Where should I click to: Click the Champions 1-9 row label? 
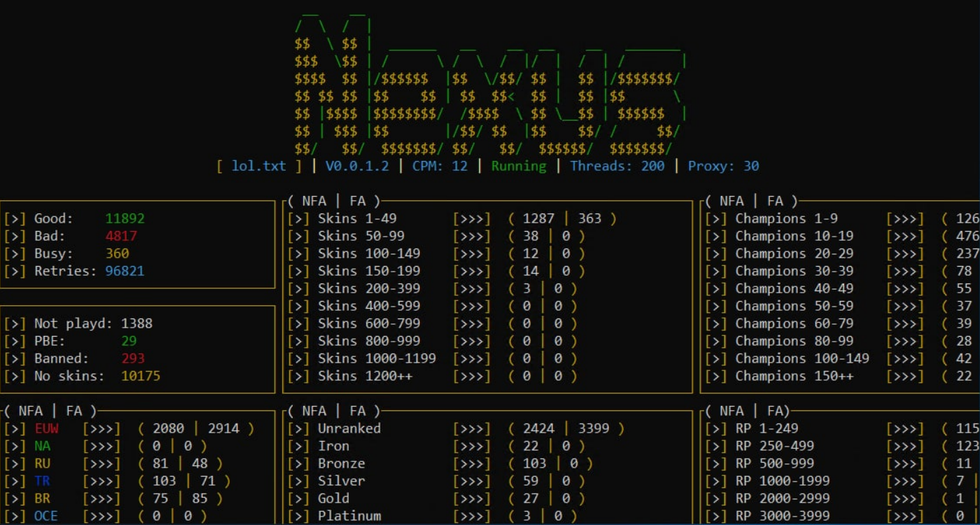click(787, 218)
